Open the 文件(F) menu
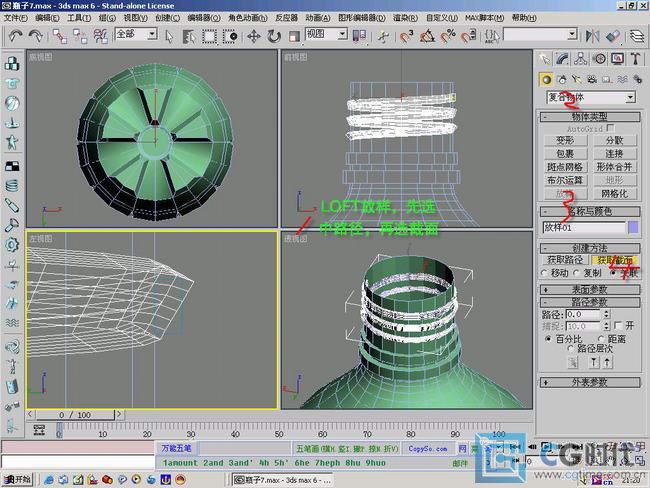The width and height of the screenshot is (650, 488). pyautogui.click(x=15, y=18)
